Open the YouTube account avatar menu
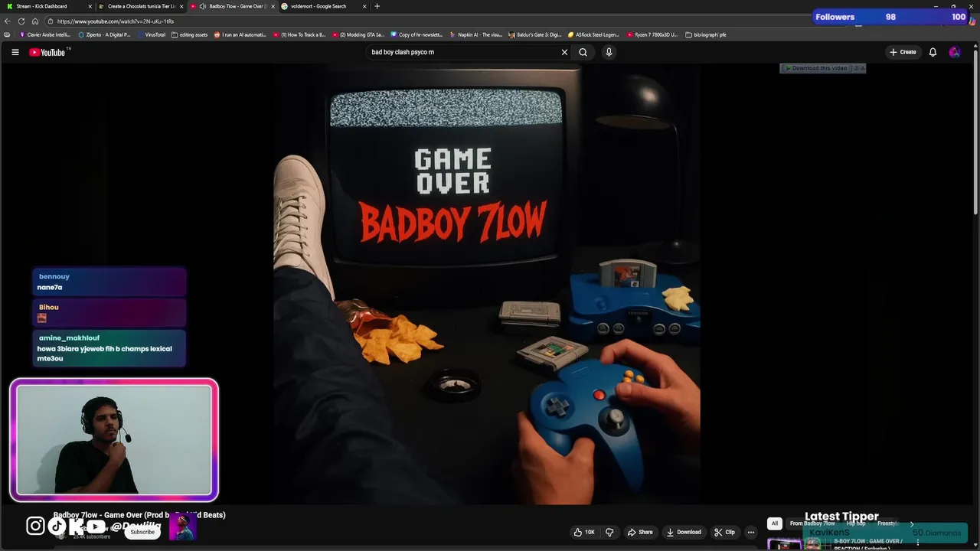980x551 pixels. click(x=954, y=52)
